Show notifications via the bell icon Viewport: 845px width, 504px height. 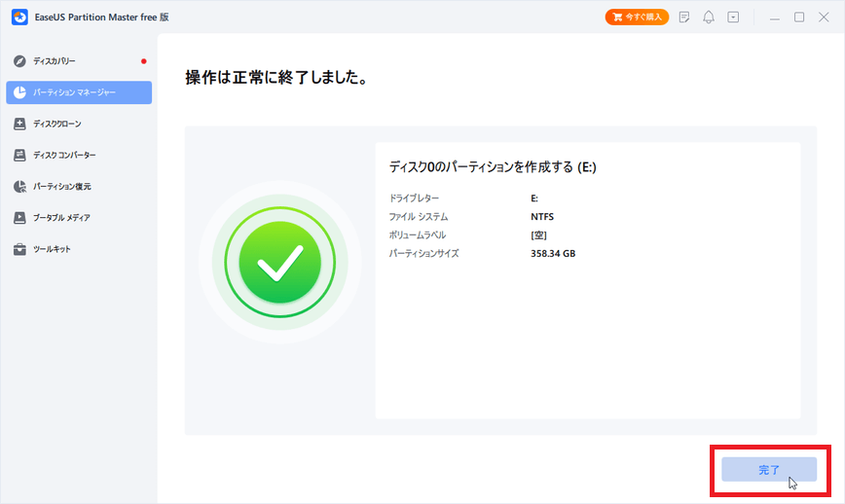[709, 18]
